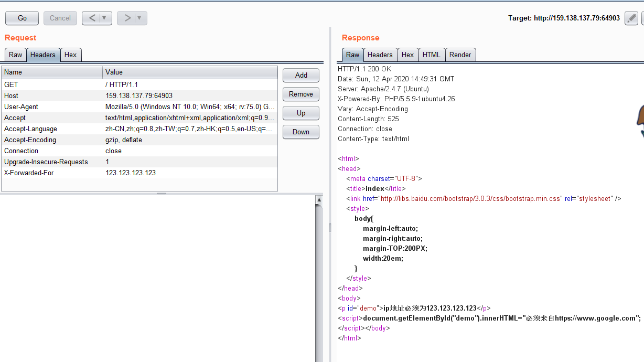The height and width of the screenshot is (362, 644).
Task: Select the X-Forwarded-For header row
Action: pyautogui.click(x=139, y=173)
